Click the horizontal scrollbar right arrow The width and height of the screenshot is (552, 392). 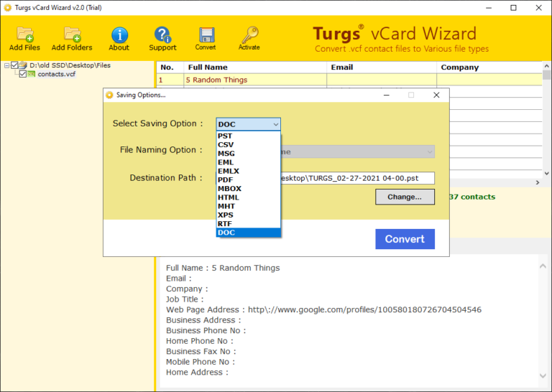(538, 182)
